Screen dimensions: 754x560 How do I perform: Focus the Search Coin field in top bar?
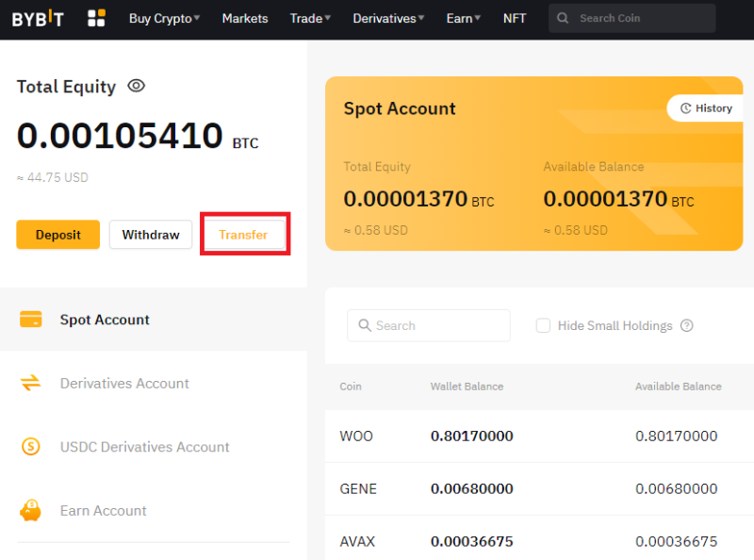tap(631, 18)
